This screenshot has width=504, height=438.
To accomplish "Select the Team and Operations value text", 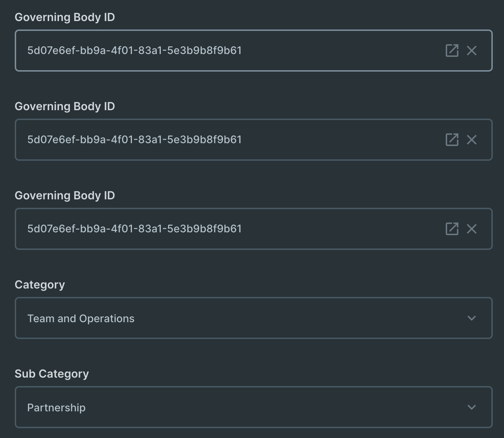I will point(81,318).
